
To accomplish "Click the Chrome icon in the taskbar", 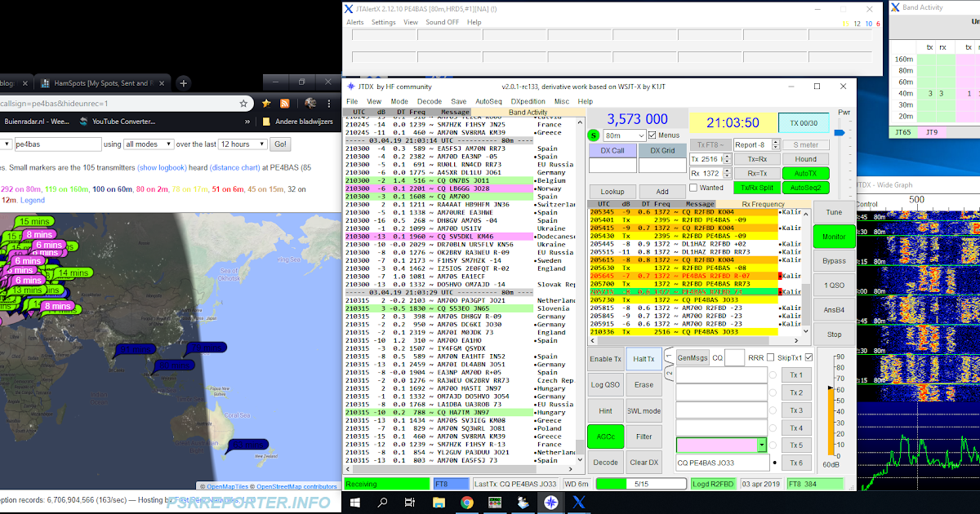I will [x=466, y=503].
